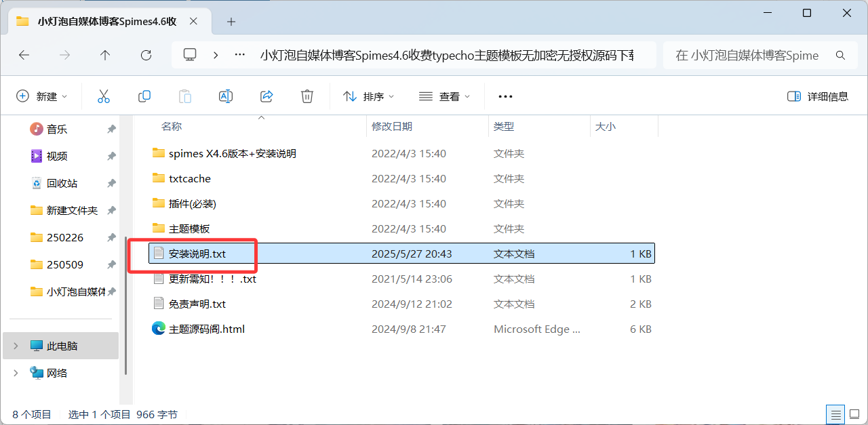Select the 免责声明.txt file

[x=401, y=304]
